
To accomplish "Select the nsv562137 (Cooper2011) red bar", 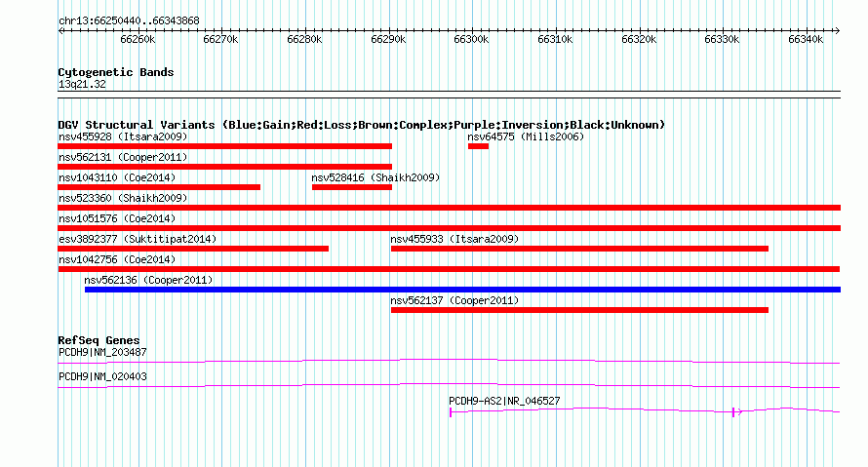I will tap(579, 310).
